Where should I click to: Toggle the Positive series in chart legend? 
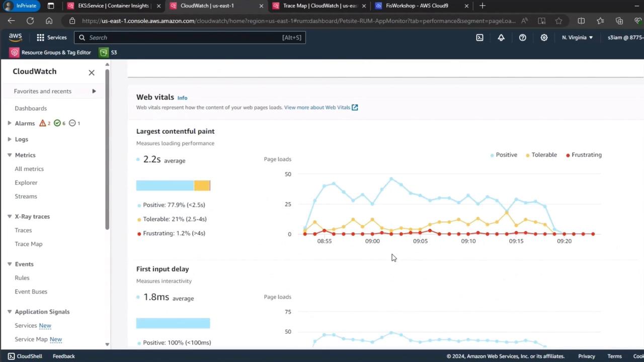click(504, 155)
